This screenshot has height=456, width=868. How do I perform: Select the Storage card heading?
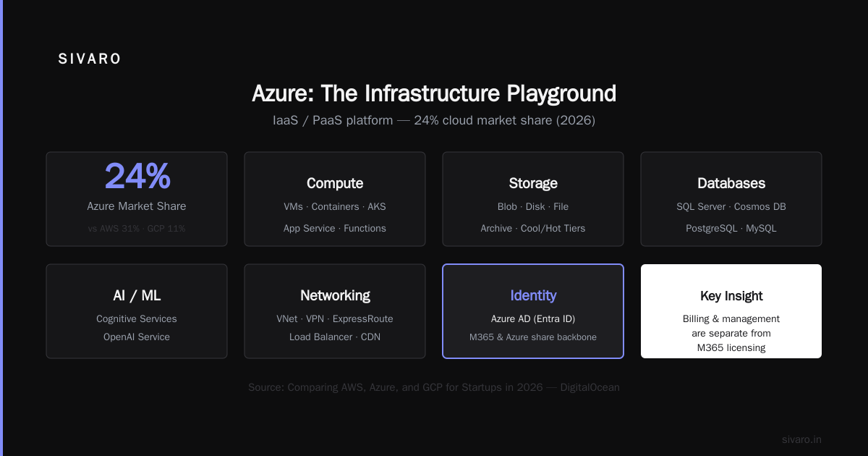[533, 183]
